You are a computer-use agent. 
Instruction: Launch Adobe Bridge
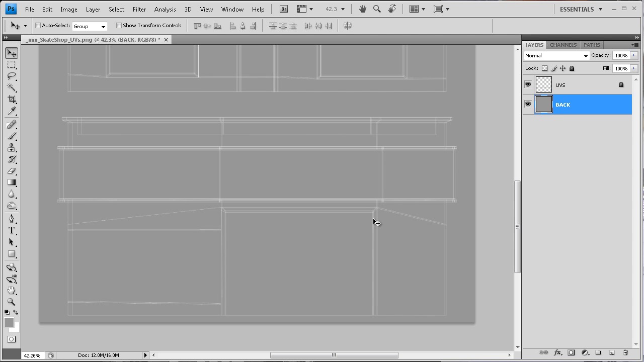point(284,9)
